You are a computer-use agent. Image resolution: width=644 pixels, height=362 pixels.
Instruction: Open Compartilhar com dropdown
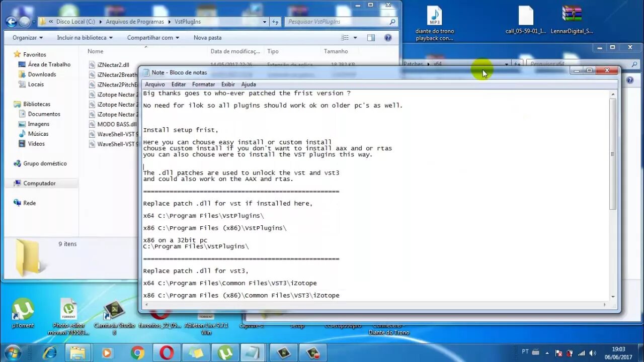click(x=153, y=38)
